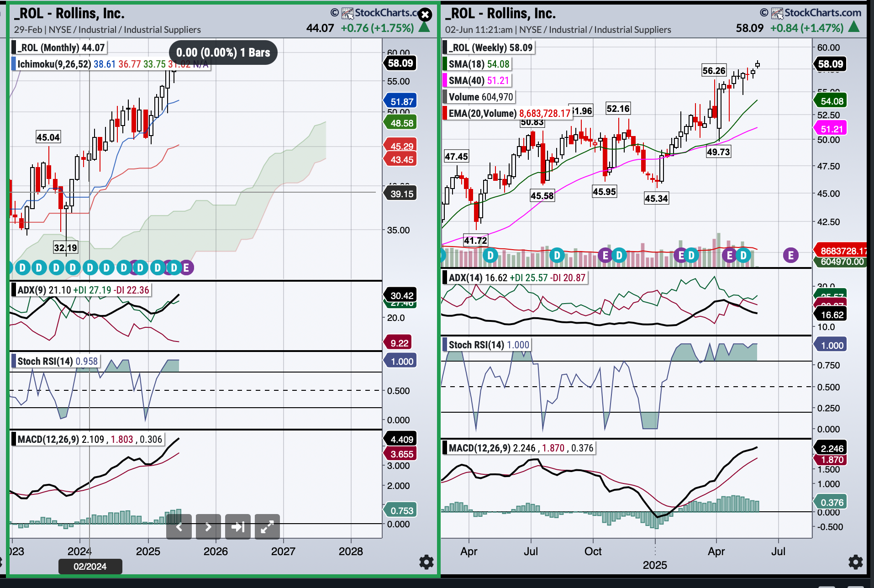Click the weekly chart title _ROL - Rollins, Inc.
The height and width of the screenshot is (588, 874).
(500, 13)
